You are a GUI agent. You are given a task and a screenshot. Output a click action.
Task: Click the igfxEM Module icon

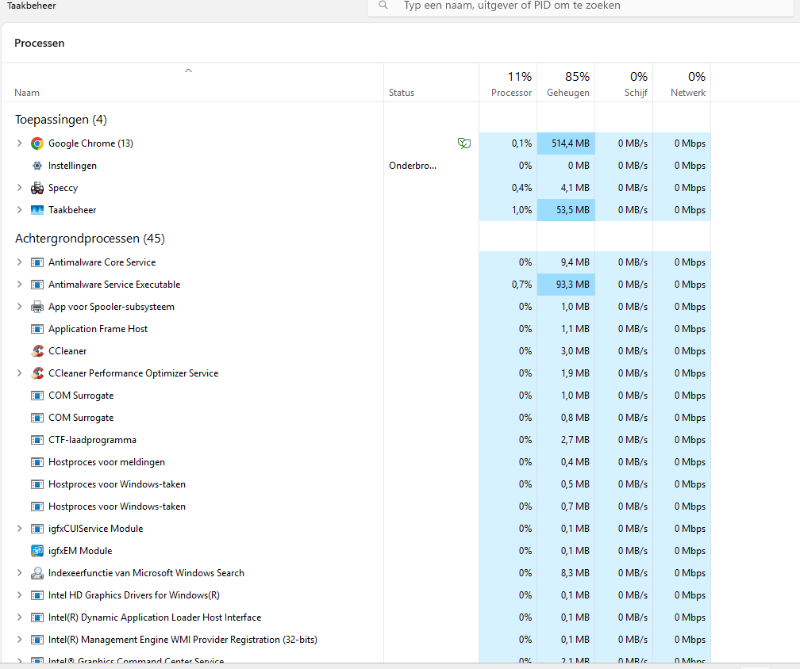point(38,551)
